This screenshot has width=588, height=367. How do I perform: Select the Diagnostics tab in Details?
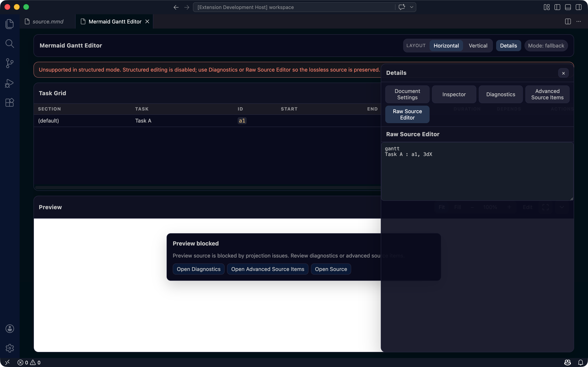coord(501,94)
